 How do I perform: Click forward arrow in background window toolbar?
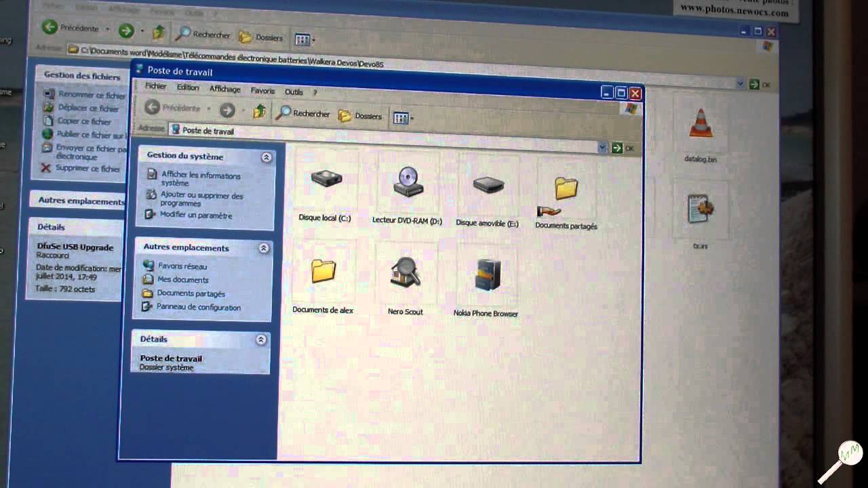tap(126, 30)
